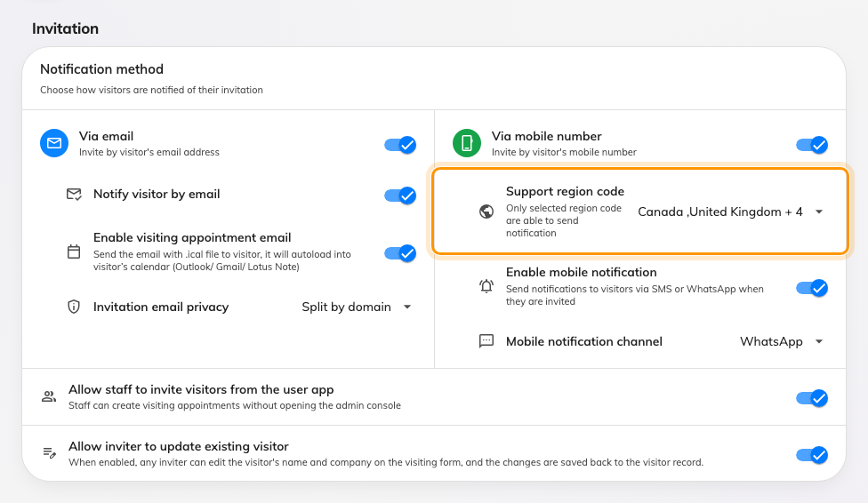868x503 pixels.
Task: Click the bell icon for mobile notification
Action: click(x=486, y=286)
